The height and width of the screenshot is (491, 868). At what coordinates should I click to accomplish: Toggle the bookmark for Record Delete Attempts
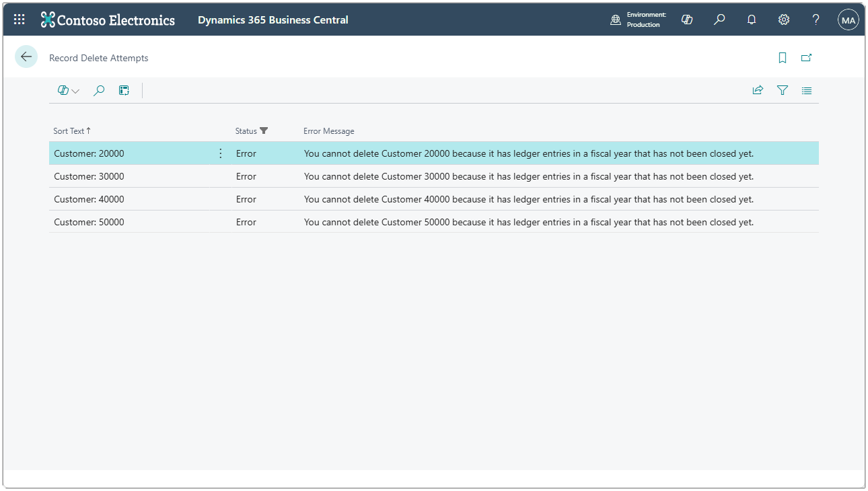tap(782, 58)
